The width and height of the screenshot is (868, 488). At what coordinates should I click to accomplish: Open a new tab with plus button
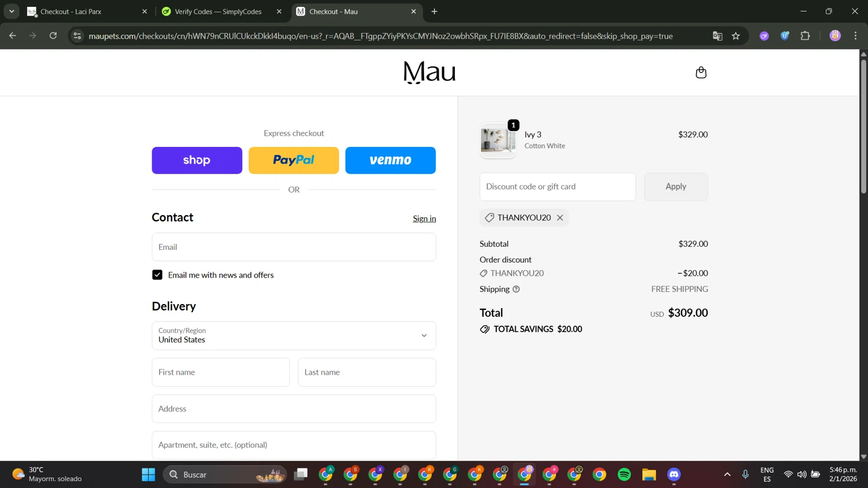pos(435,12)
